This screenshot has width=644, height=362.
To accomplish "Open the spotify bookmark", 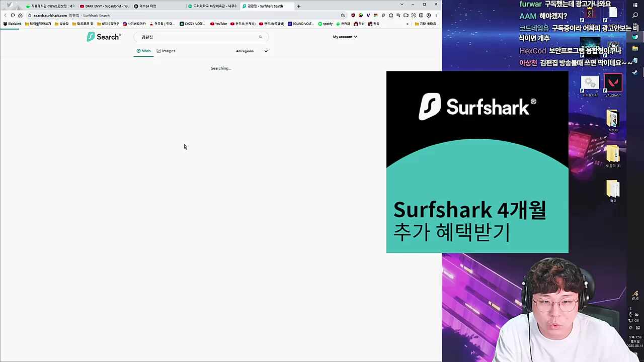I will click(x=326, y=24).
